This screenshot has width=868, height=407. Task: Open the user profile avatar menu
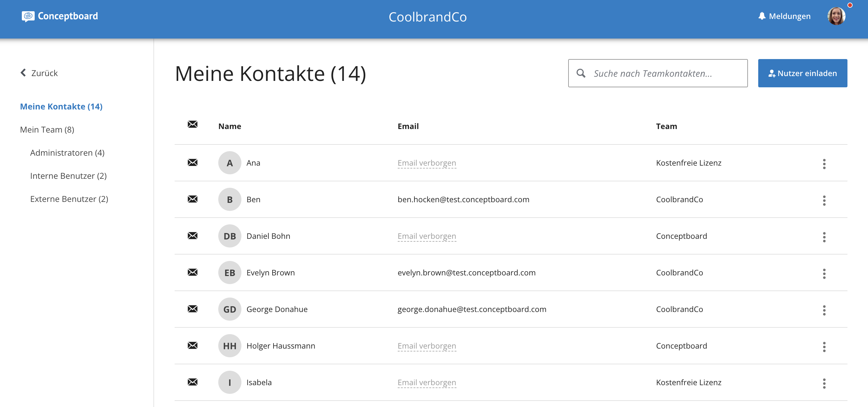[836, 16]
